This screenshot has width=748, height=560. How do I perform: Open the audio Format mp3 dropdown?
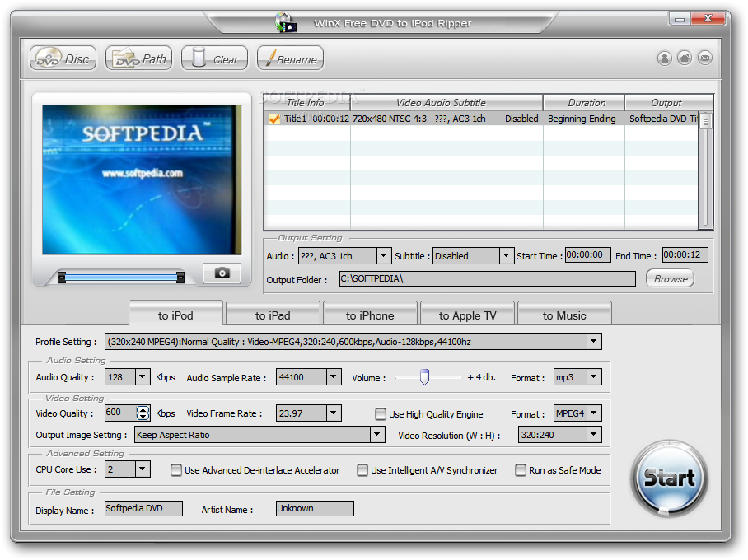[x=594, y=377]
